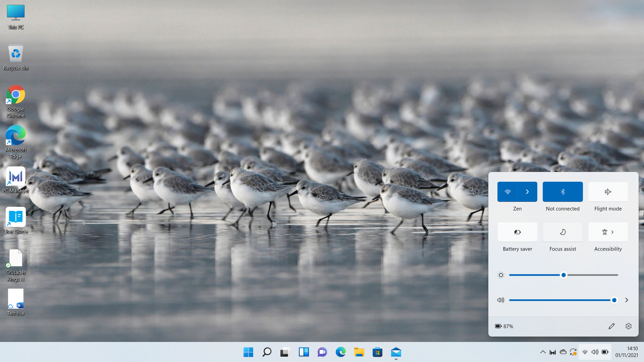Open the audio output selector chevron
The image size is (644, 362).
(x=627, y=300)
